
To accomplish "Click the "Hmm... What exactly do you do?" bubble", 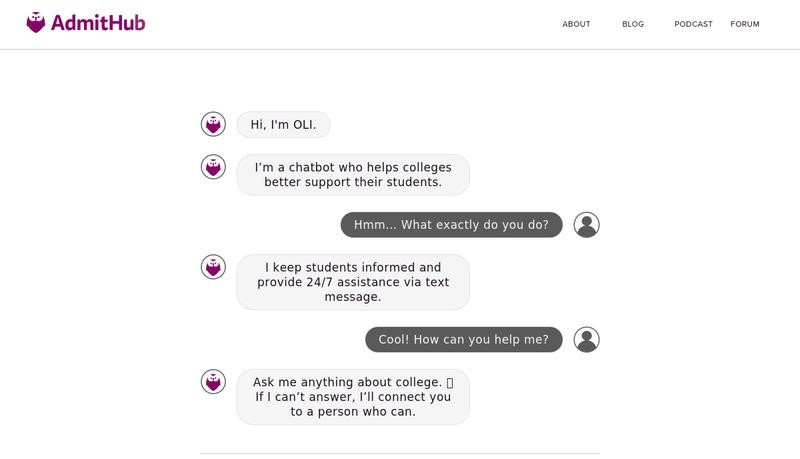I will pos(451,225).
